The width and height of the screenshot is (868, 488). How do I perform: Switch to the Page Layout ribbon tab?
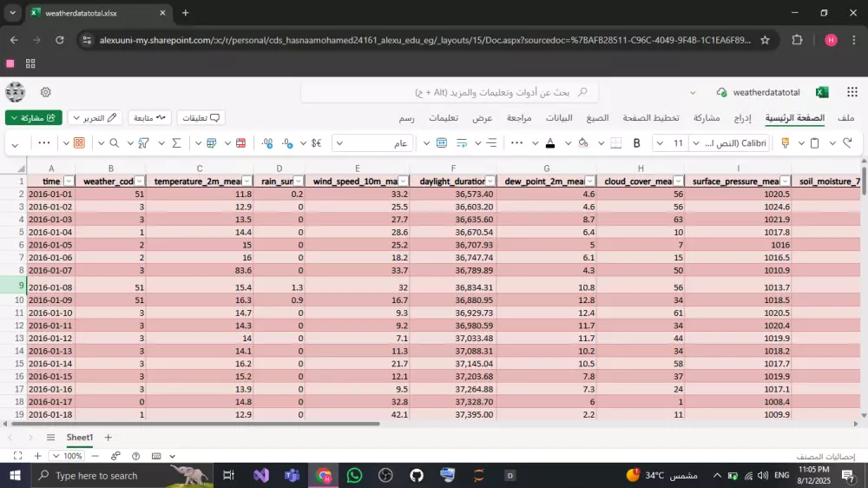[x=650, y=117]
